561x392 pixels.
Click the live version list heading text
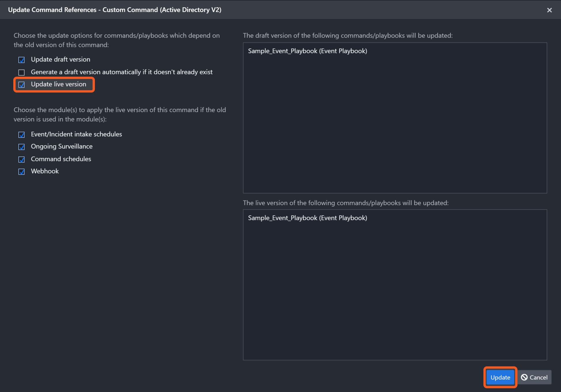coord(346,203)
